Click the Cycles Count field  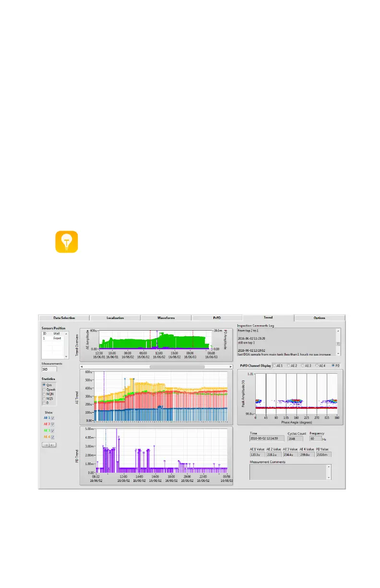pyautogui.click(x=295, y=439)
